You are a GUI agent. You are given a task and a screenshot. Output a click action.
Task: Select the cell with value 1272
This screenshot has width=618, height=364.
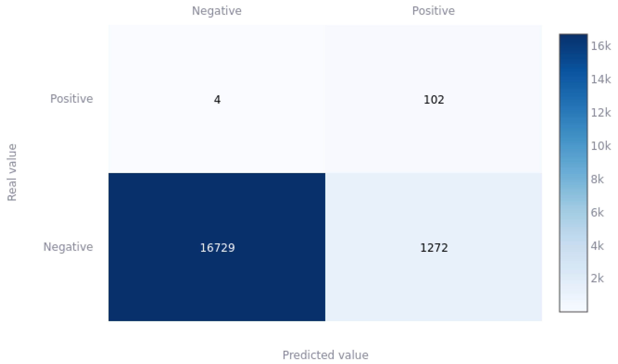point(434,247)
